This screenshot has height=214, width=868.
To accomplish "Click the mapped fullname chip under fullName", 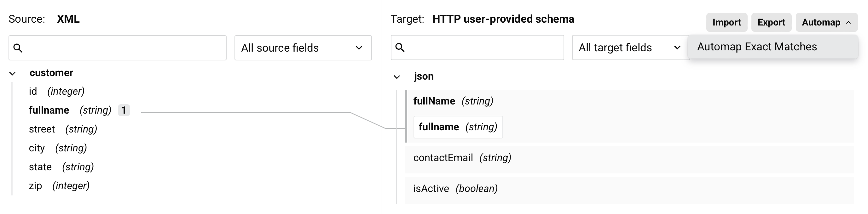I will coord(458,127).
